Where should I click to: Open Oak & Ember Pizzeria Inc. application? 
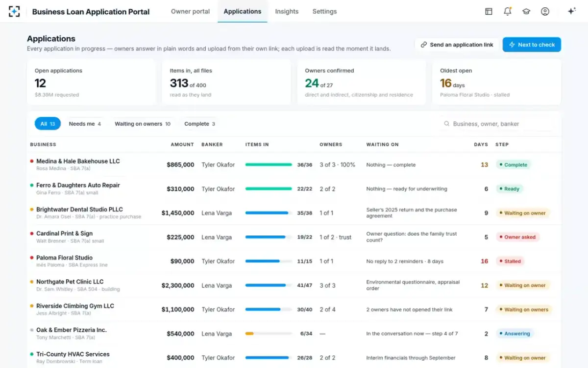(x=72, y=330)
